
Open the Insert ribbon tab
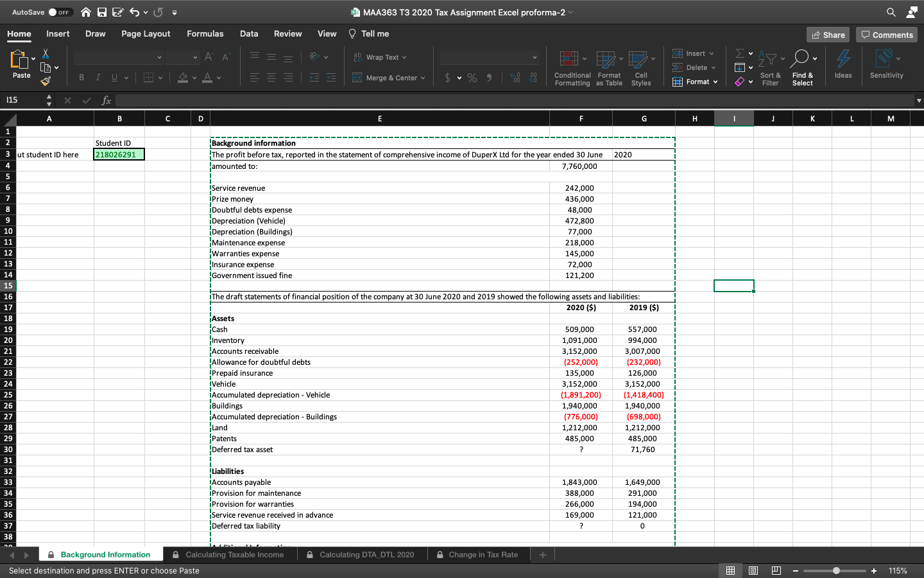[x=58, y=34]
